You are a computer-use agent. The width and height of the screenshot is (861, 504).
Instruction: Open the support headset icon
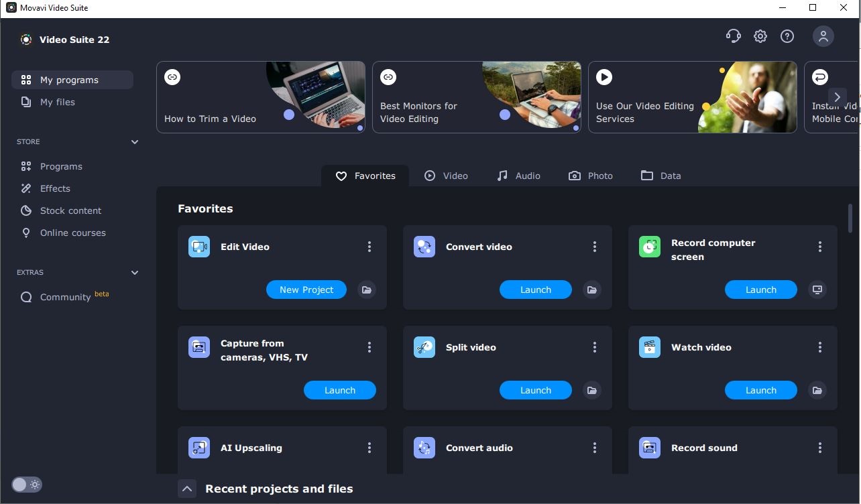733,36
